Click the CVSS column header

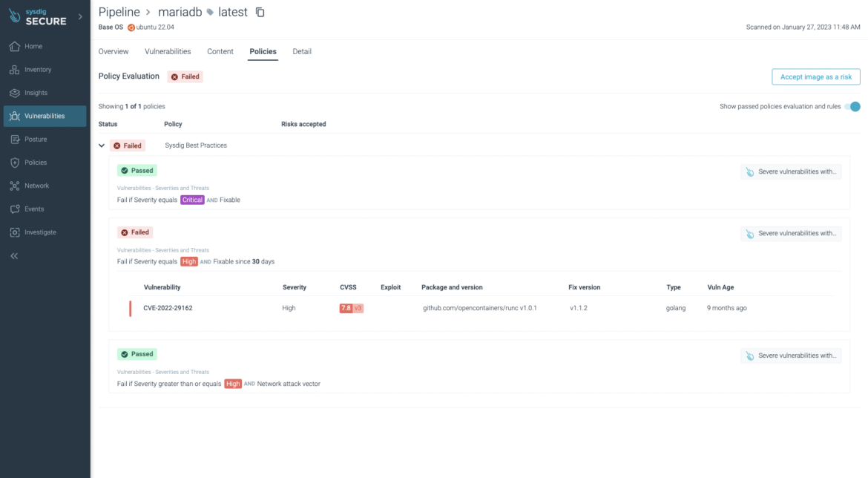(x=348, y=287)
